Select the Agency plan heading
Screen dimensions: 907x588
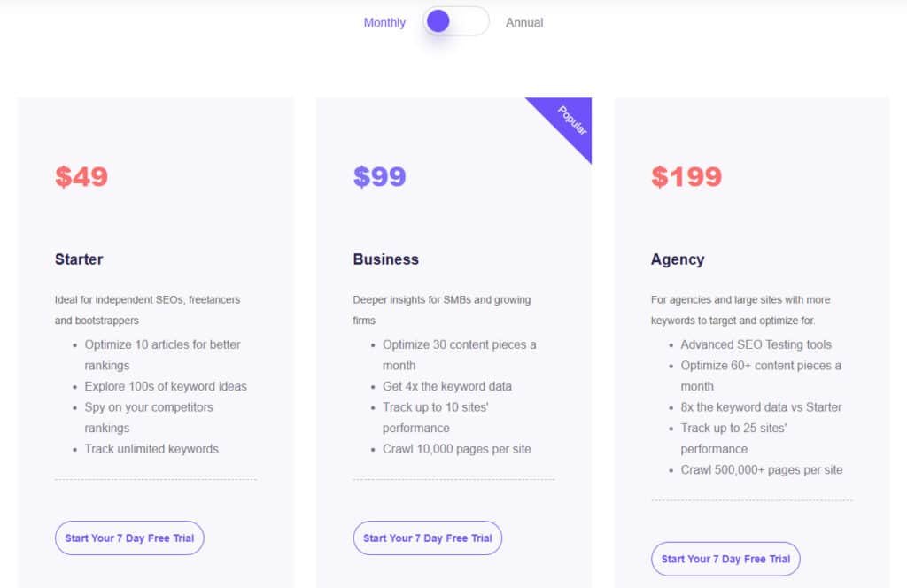point(678,259)
